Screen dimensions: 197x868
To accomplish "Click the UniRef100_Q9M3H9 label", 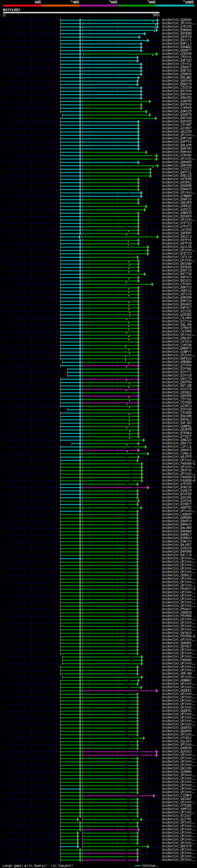I will 177,165.
